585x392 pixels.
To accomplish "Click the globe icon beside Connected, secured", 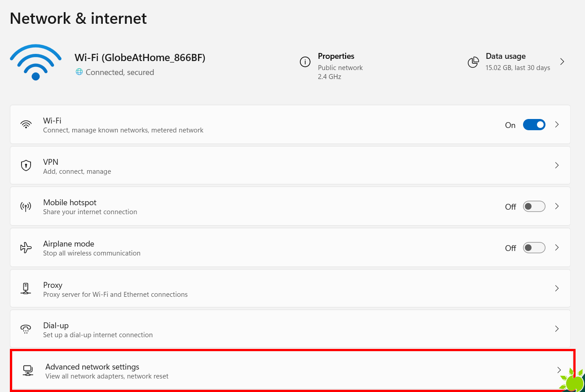I will point(79,72).
